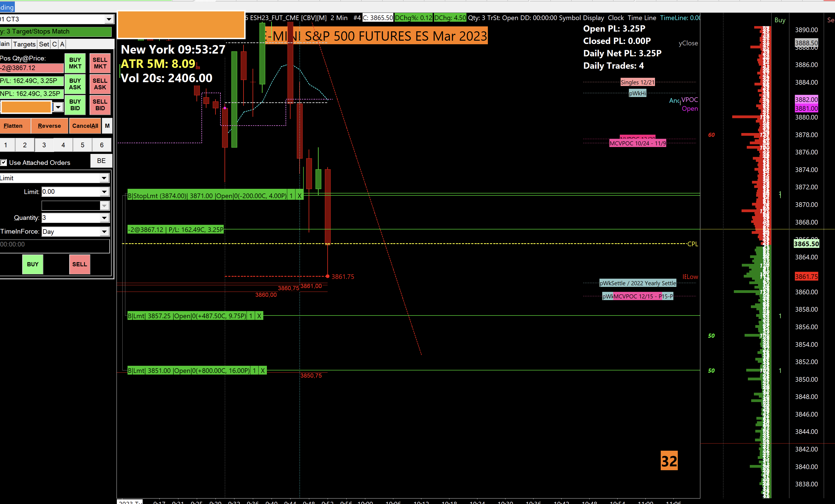Toggle the Use Attached Orders checkbox
Viewport: 835px width, 504px height.
[4, 163]
